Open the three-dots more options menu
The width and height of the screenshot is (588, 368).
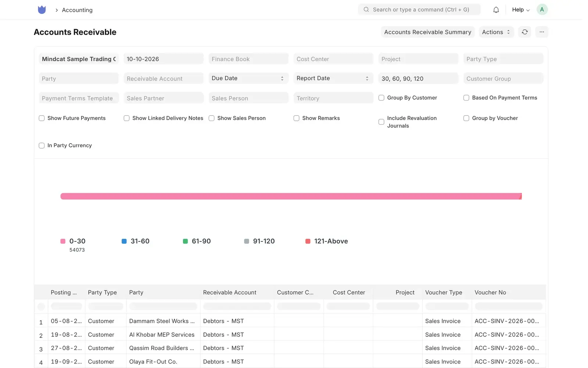pos(542,32)
